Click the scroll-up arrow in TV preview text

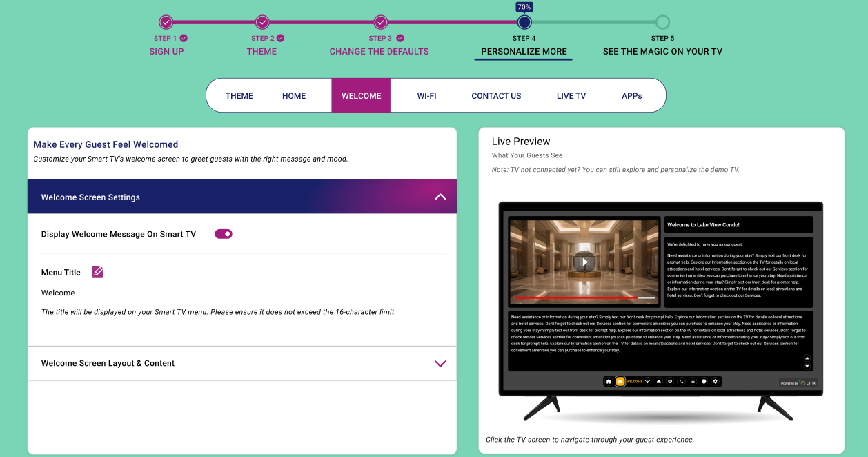pos(807,358)
